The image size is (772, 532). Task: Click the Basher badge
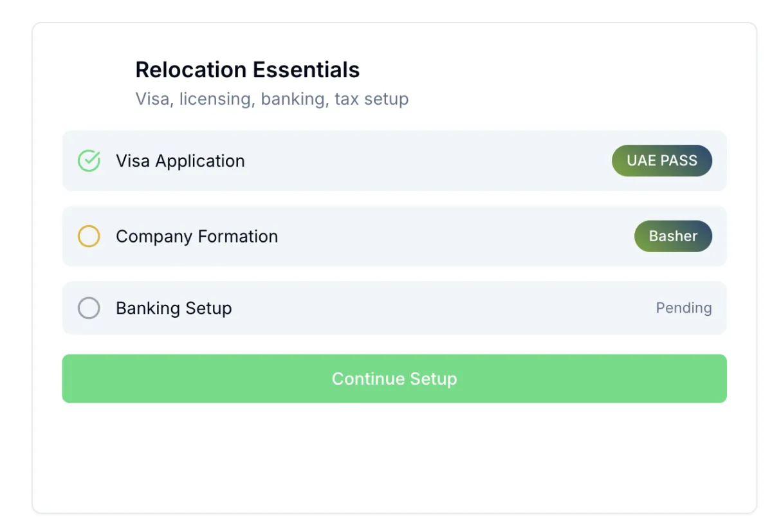point(673,236)
